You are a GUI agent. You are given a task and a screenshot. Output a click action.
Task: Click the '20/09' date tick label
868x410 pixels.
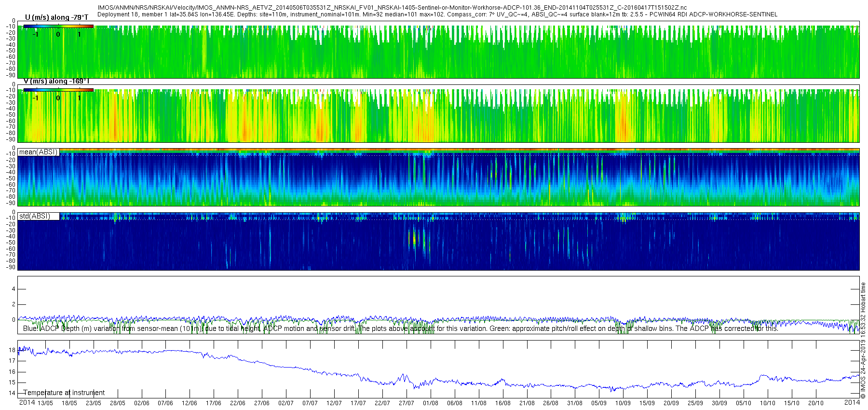point(671,403)
